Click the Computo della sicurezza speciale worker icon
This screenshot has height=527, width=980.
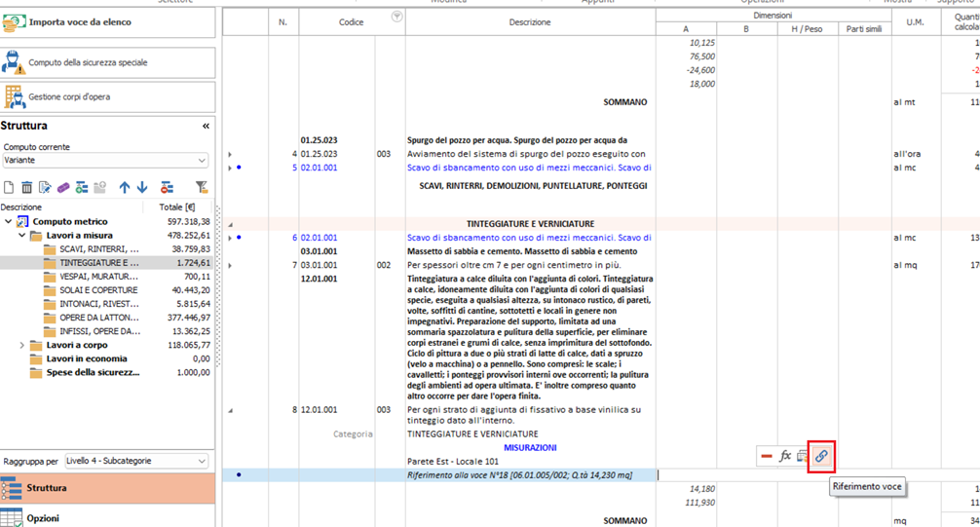pyautogui.click(x=13, y=62)
